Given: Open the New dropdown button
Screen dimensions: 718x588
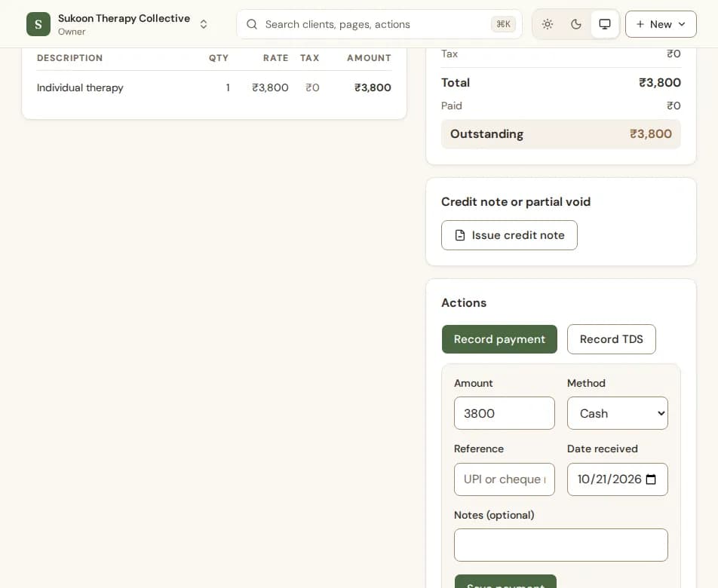Looking at the screenshot, I should 661,24.
